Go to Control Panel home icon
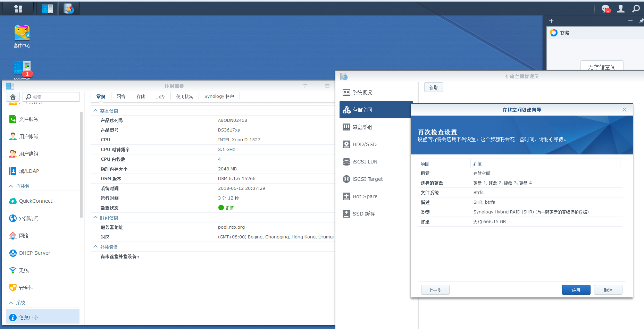This screenshot has height=329, width=644. (x=13, y=97)
